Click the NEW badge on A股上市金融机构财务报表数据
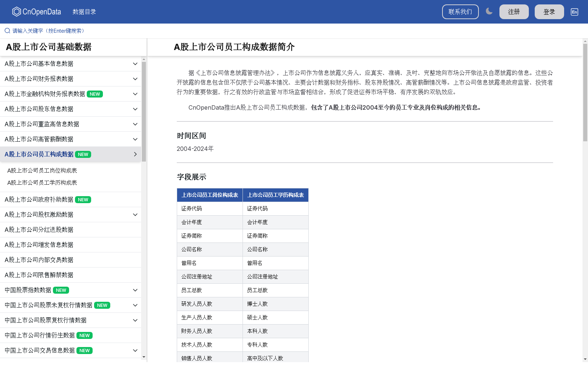The height and width of the screenshot is (368, 588). pyautogui.click(x=95, y=94)
